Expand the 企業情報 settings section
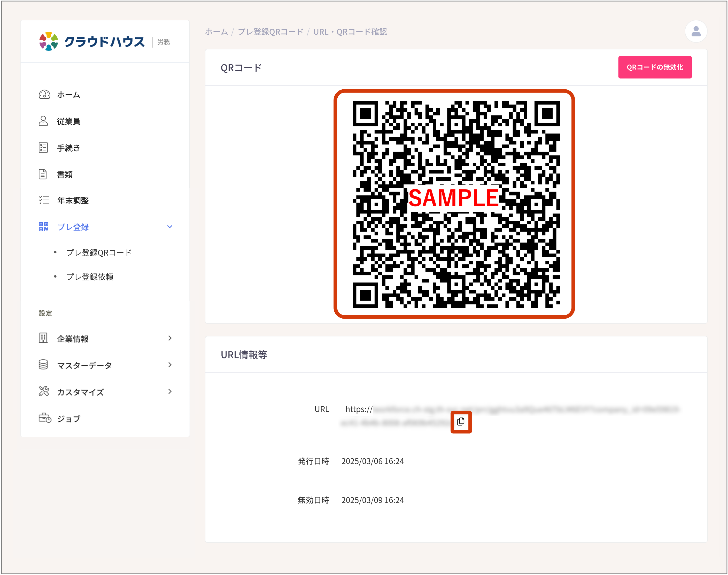This screenshot has width=728, height=575. (170, 338)
